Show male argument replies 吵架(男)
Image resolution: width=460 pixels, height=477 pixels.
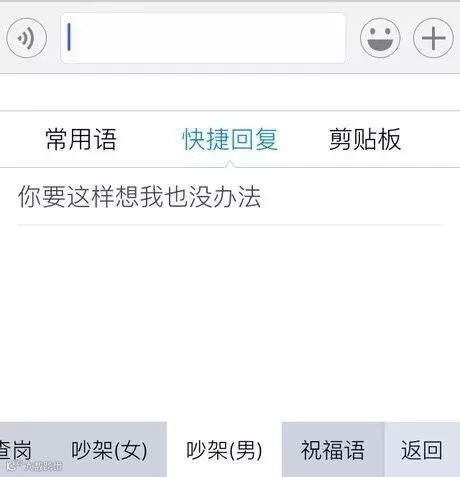(224, 450)
